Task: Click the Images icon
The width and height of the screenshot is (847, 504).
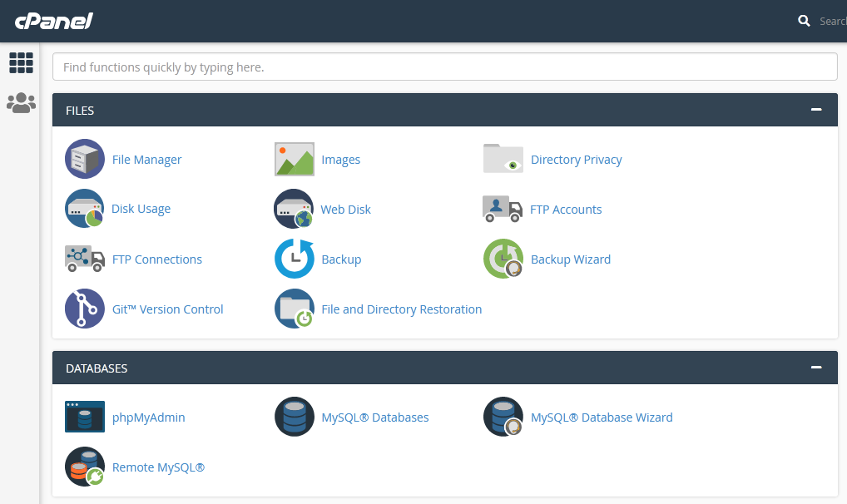Action: click(295, 160)
